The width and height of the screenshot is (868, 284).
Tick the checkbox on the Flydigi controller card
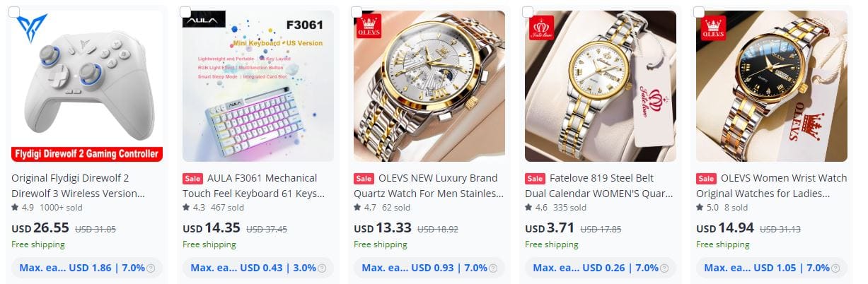[x=14, y=12]
